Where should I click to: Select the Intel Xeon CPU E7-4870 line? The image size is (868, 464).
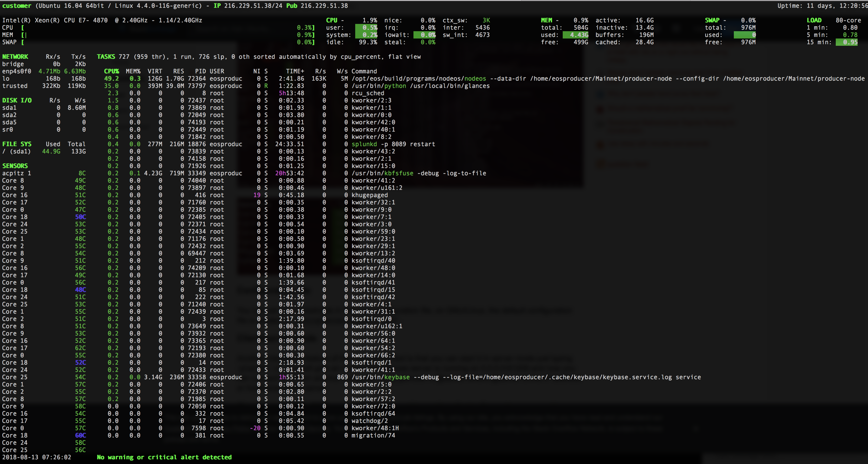tap(102, 20)
